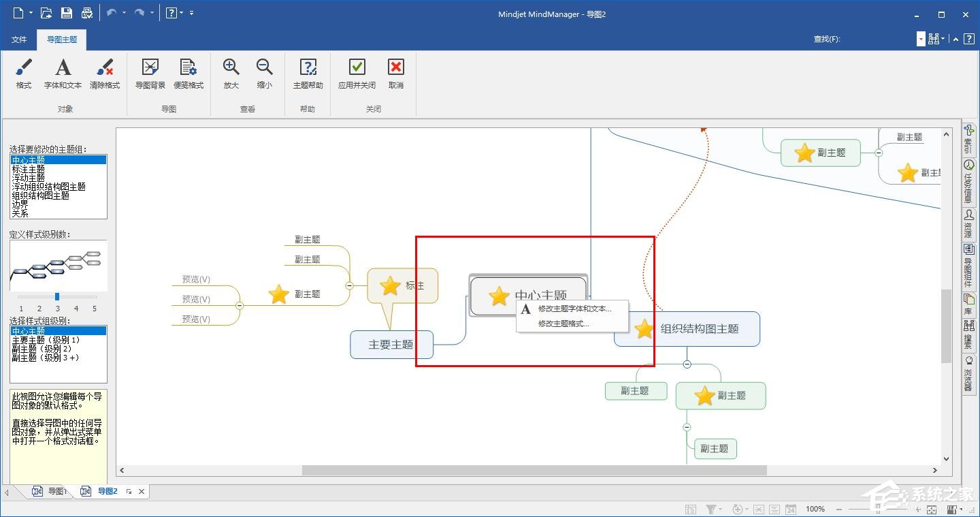980x517 pixels.
Task: Select the 格式 (Format) tool icon
Action: point(23,74)
